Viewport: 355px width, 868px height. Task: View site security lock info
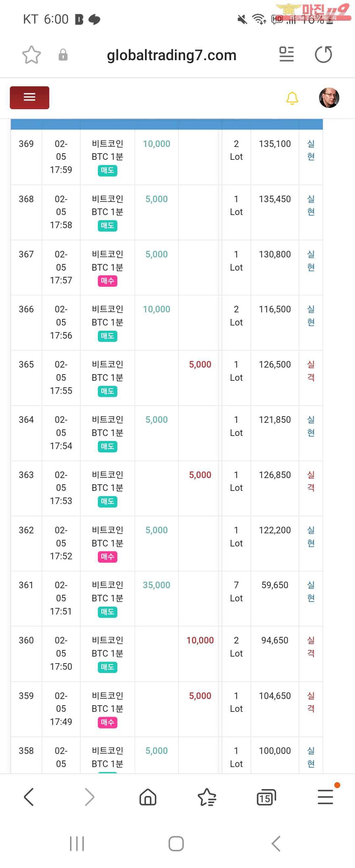click(63, 55)
